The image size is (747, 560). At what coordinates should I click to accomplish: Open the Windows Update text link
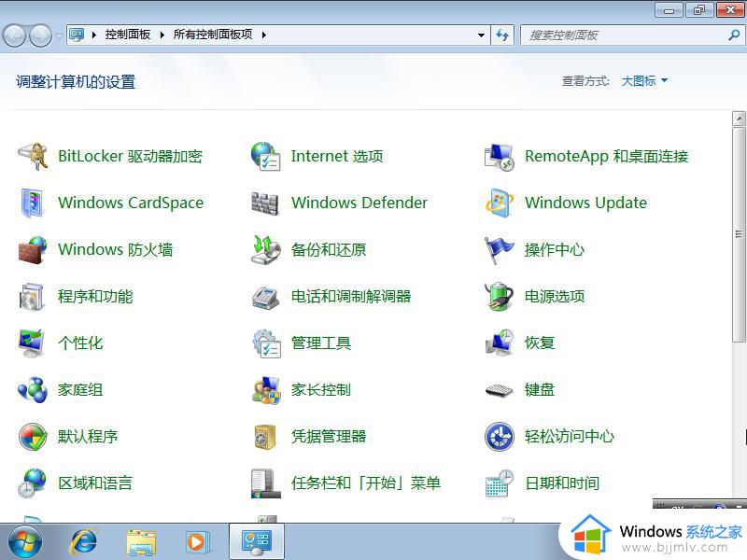[586, 203]
